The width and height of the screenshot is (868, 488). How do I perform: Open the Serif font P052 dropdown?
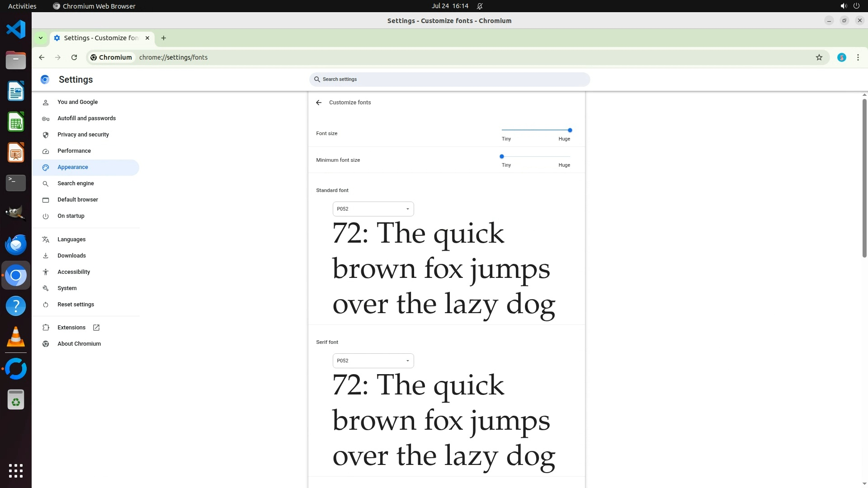(x=373, y=361)
